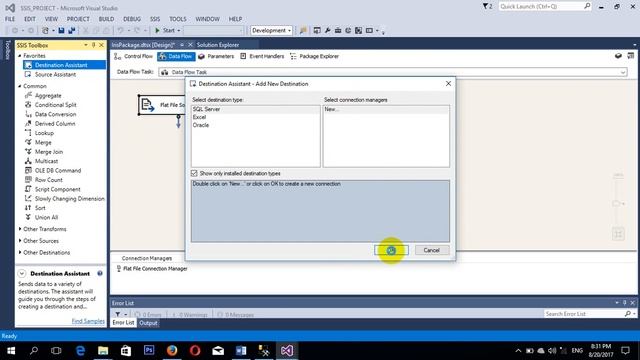Click the Merge transform icon
The width and height of the screenshot is (640, 360).
coord(28,142)
